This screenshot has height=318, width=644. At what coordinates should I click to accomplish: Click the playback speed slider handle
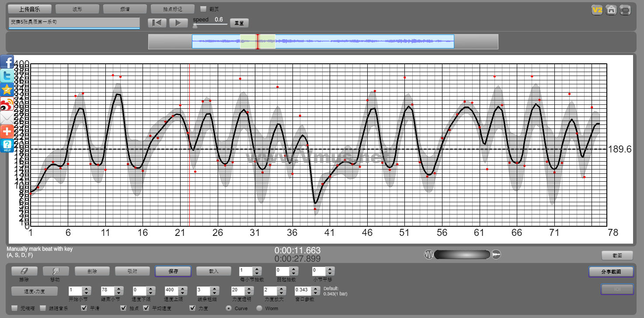tap(195, 26)
